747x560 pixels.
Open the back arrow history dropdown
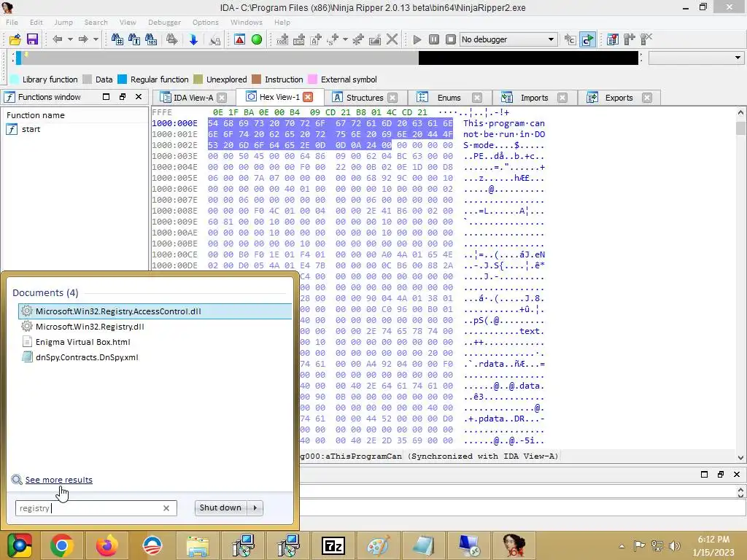pos(70,39)
